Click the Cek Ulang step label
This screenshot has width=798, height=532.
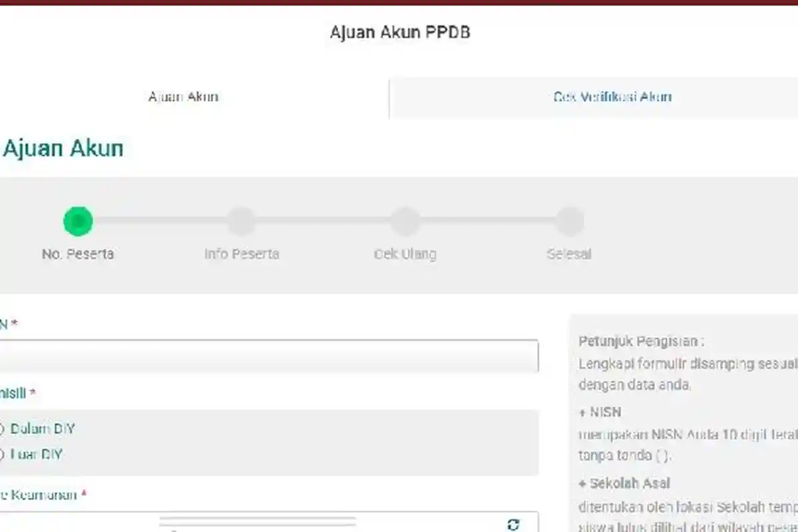[x=405, y=253]
